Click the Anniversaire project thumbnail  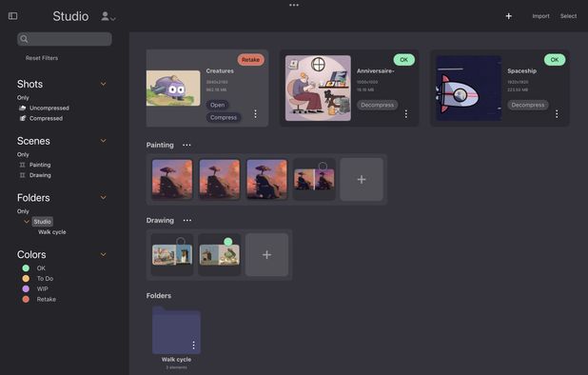(x=318, y=89)
